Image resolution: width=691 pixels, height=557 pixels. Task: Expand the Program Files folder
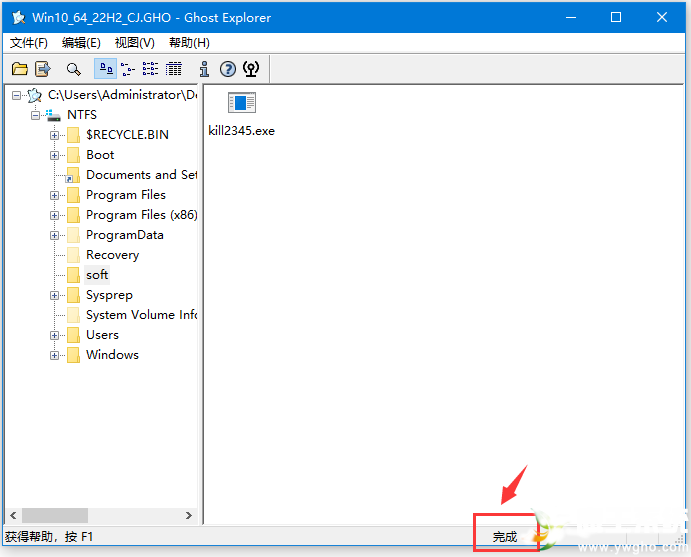point(54,195)
